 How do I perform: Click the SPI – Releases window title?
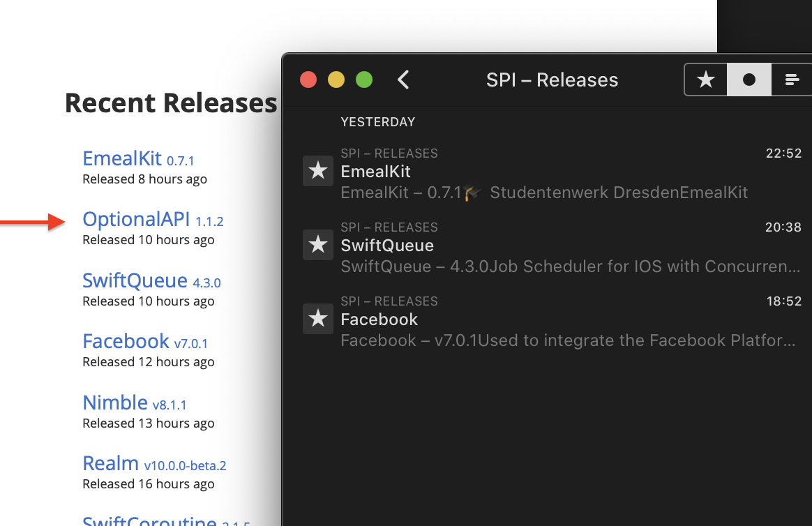552,80
